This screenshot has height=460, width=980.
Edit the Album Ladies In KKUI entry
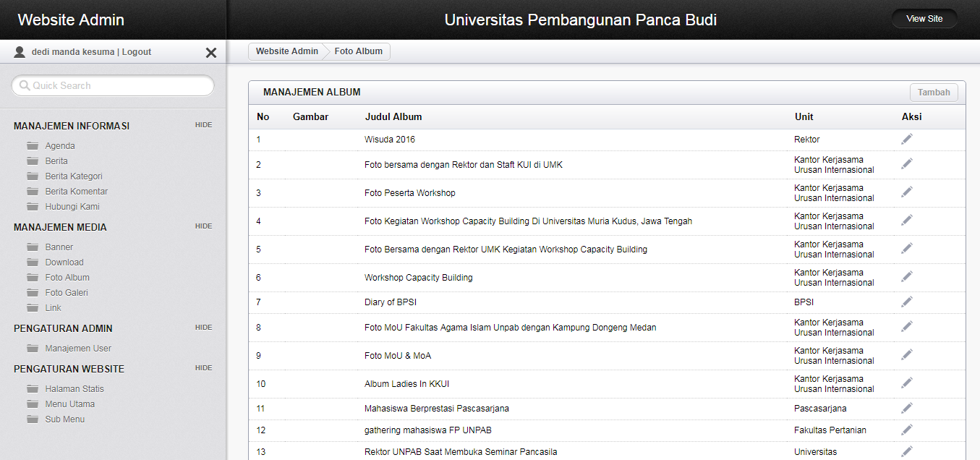907,383
